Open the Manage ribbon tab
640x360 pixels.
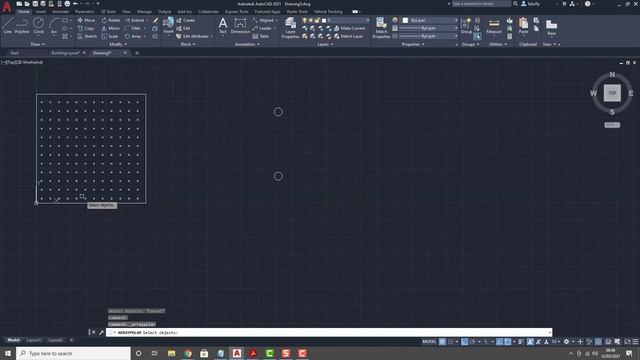pos(144,11)
